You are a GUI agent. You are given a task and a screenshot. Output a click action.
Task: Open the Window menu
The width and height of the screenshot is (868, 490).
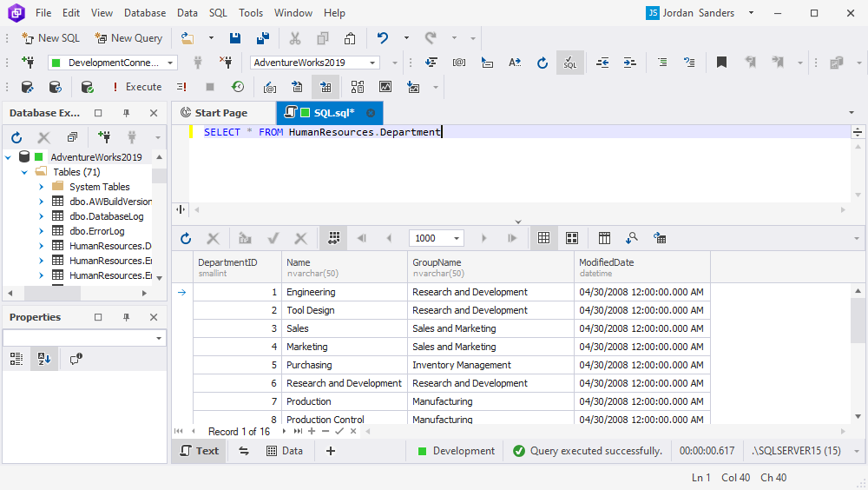pyautogui.click(x=293, y=13)
